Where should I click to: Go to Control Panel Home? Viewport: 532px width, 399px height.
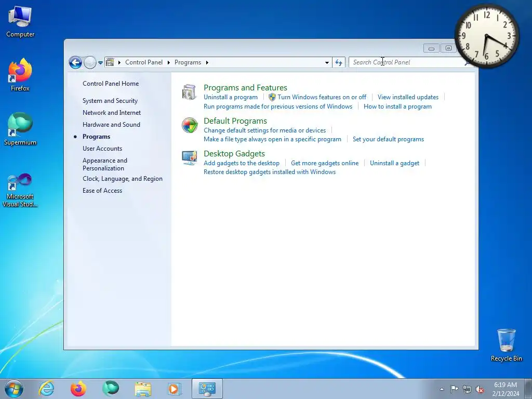pos(111,84)
